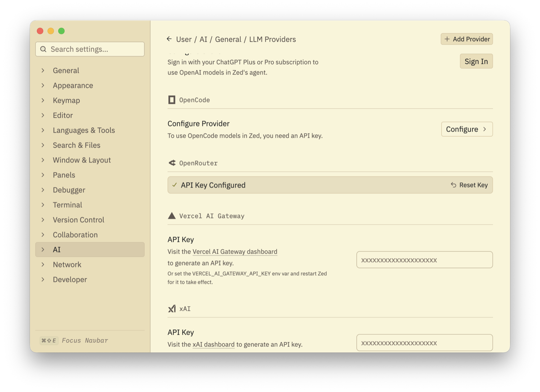Click Reset Key for OpenRouter
This screenshot has height=392, width=540.
point(469,185)
